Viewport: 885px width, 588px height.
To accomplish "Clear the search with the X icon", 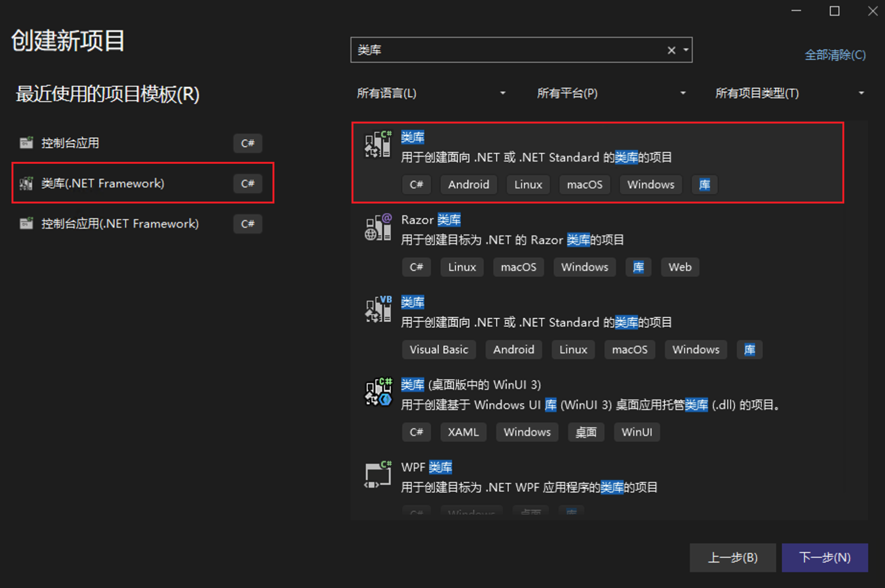I will click(671, 50).
